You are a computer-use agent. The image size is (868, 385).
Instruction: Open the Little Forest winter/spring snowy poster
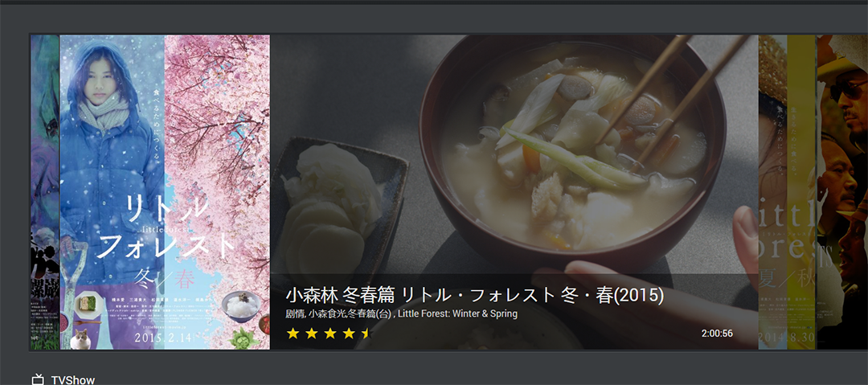(165, 192)
